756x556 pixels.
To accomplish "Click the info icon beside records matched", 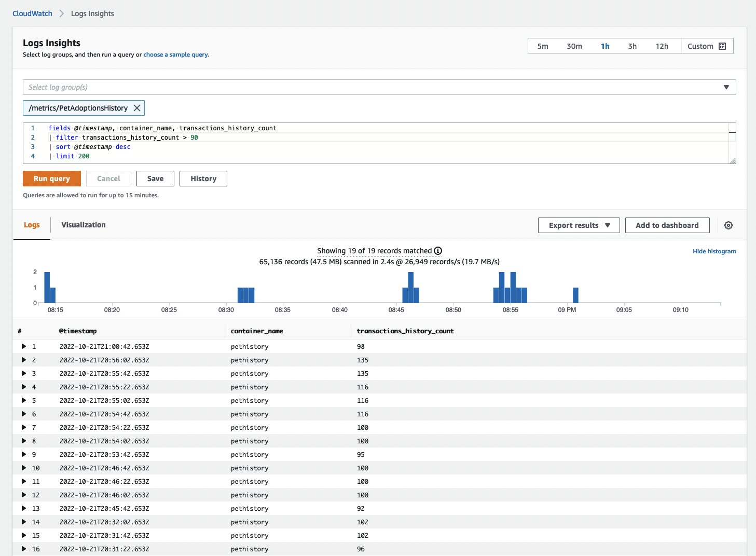I will pos(438,251).
